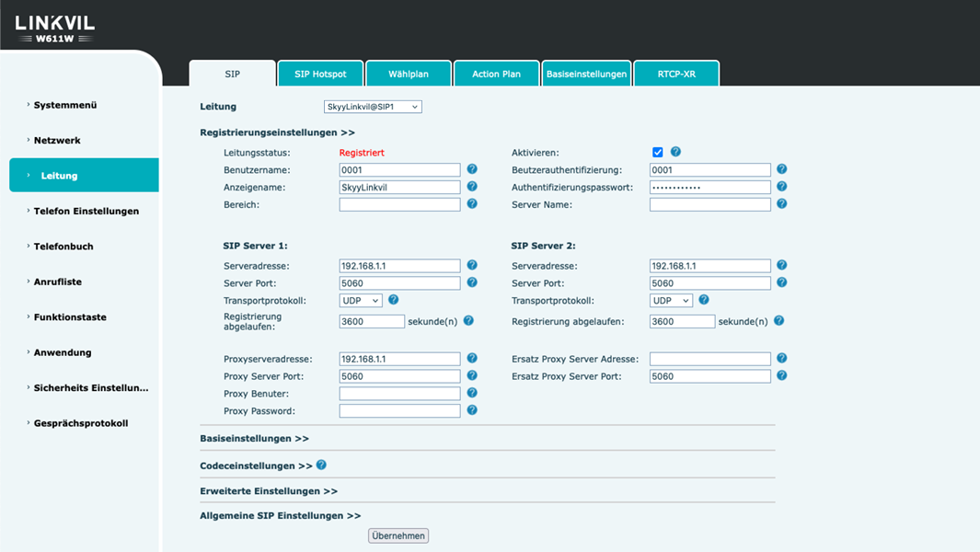Open the Wählplan tab
The height and width of the screenshot is (552, 980).
pyautogui.click(x=409, y=74)
